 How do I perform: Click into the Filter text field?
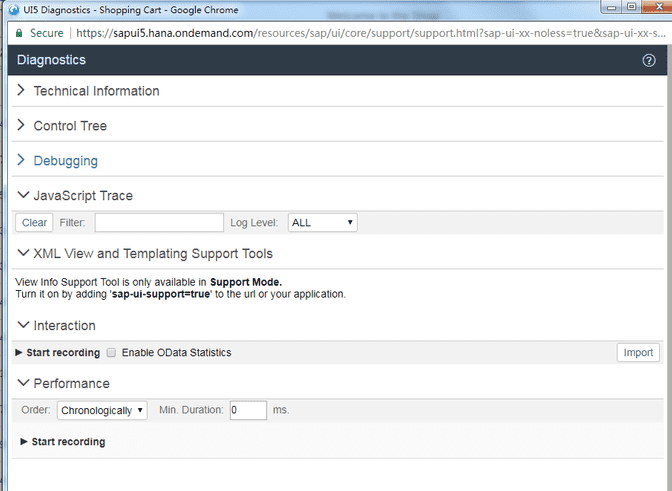[x=159, y=223]
